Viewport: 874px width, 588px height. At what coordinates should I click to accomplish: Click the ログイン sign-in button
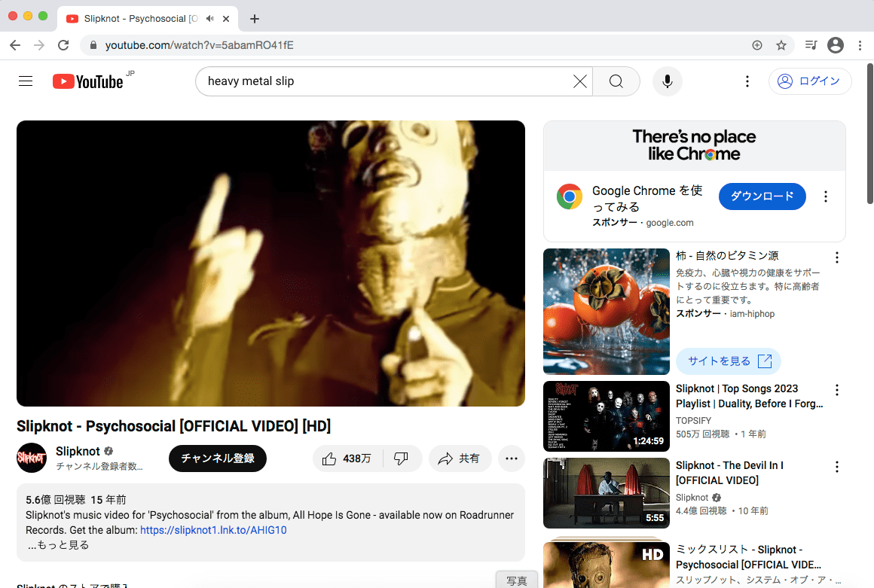pyautogui.click(x=810, y=81)
